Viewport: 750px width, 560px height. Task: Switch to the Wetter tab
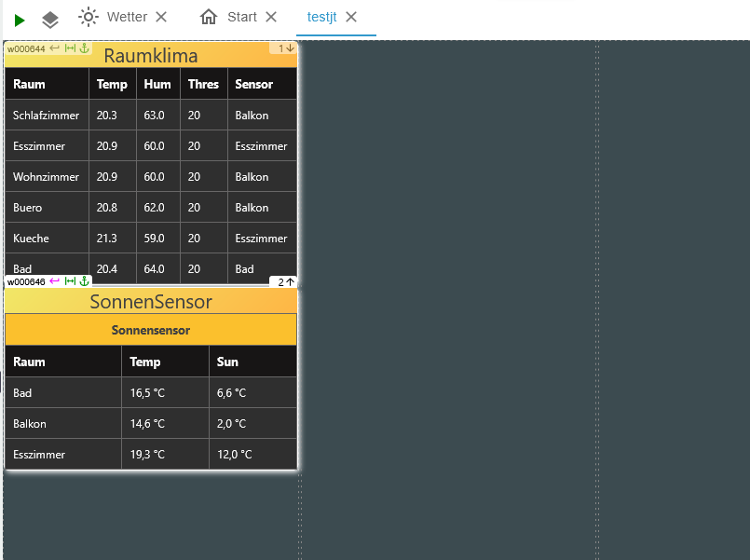click(127, 17)
